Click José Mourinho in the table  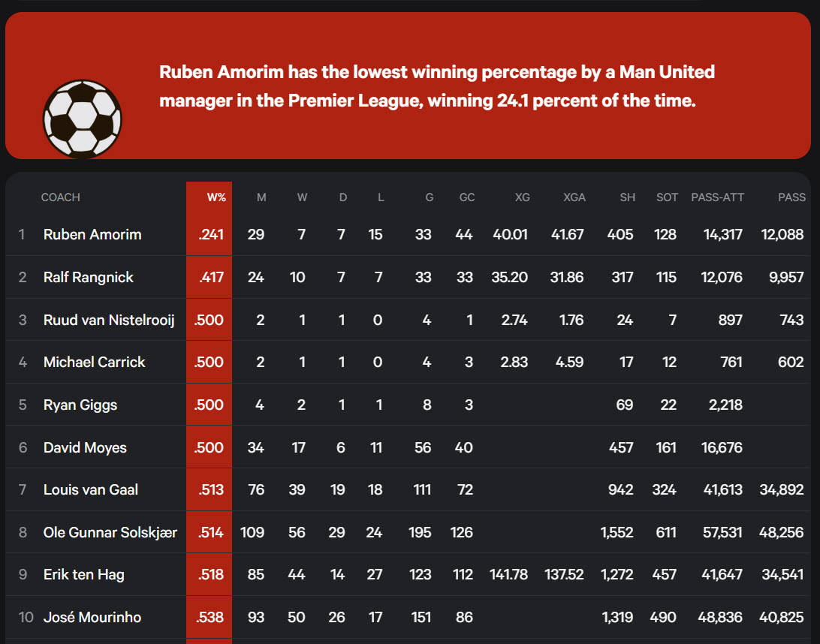(92, 617)
